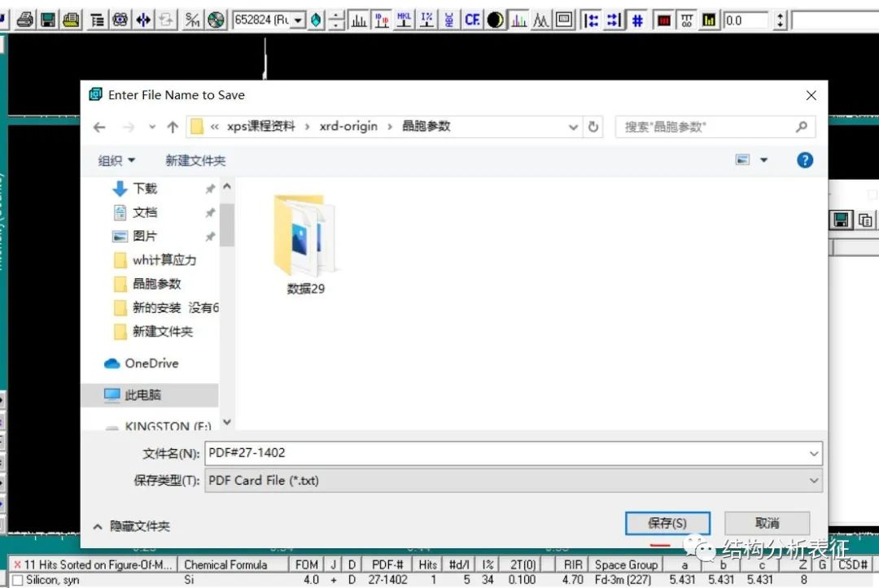Expand the 文件名 dropdown arrow
Screen dimensions: 879x588
point(814,453)
